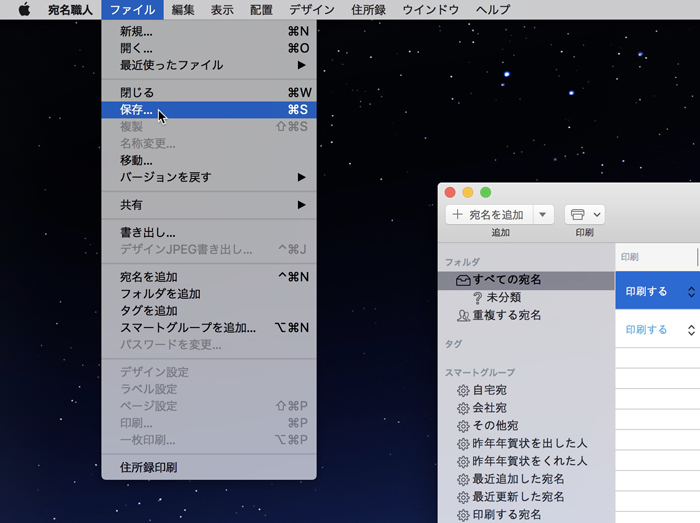Select the 会社宛 smart group
Viewport: 700px width, 523px height.
tap(488, 408)
